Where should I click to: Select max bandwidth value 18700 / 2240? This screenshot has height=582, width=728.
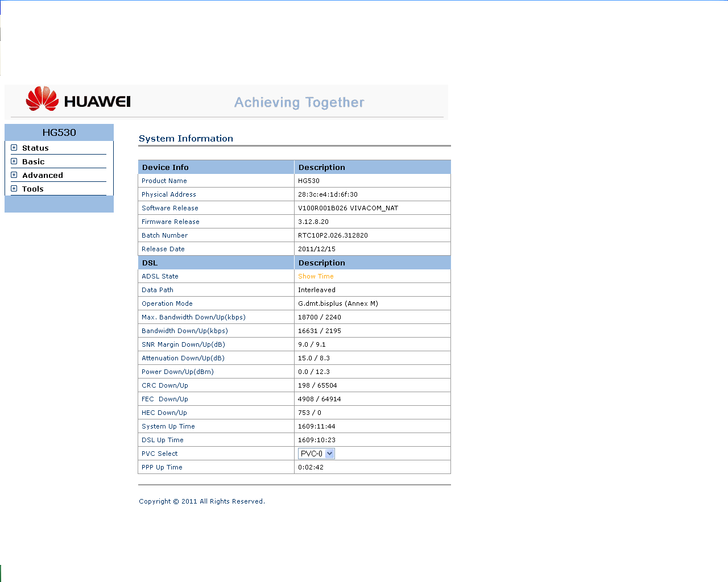pos(320,317)
